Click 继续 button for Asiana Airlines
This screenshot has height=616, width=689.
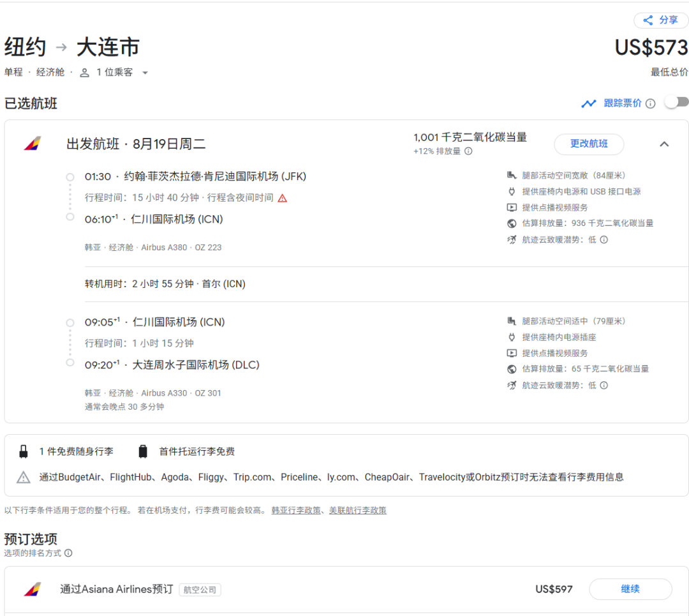(x=630, y=589)
